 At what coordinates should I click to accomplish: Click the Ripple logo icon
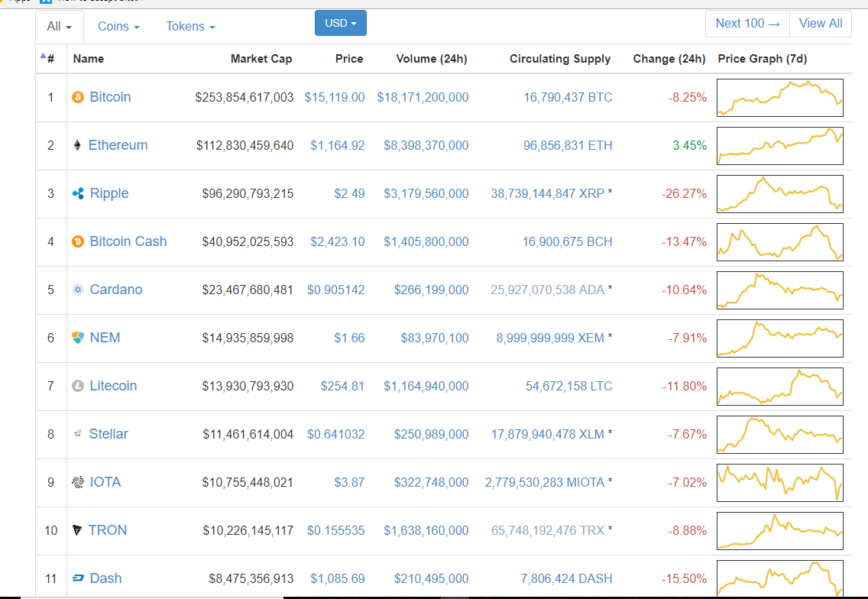click(x=78, y=194)
